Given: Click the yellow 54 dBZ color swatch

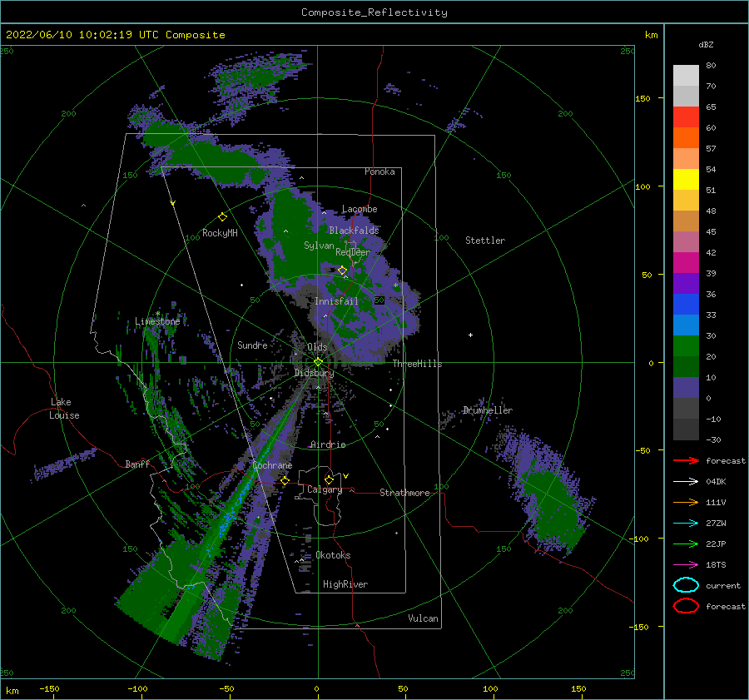Looking at the screenshot, I should (x=686, y=179).
